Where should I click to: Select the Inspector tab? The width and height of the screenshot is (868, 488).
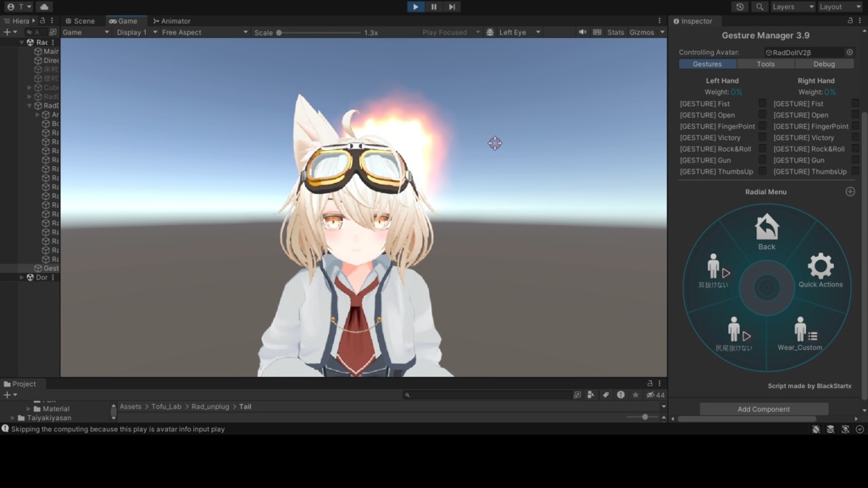(693, 21)
